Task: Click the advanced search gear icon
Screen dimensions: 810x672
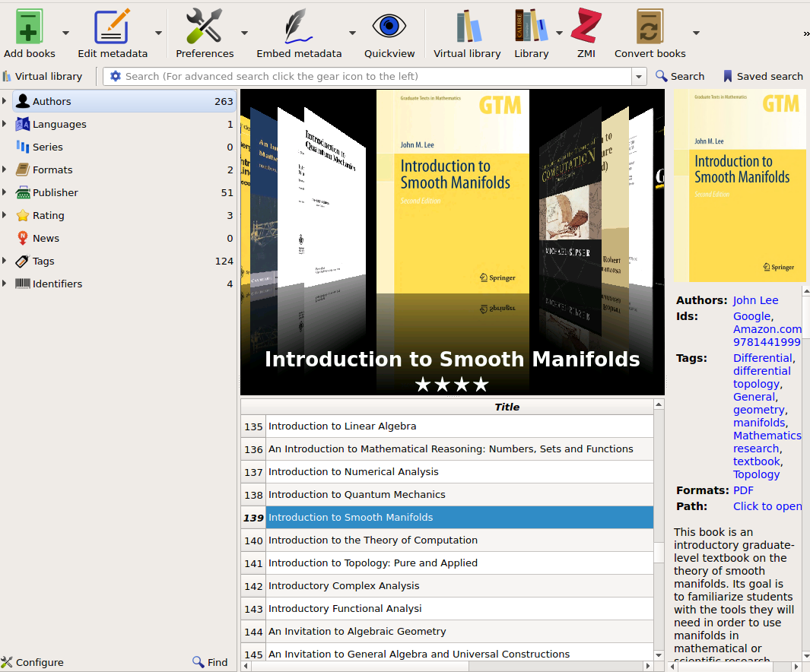Action: pyautogui.click(x=115, y=76)
